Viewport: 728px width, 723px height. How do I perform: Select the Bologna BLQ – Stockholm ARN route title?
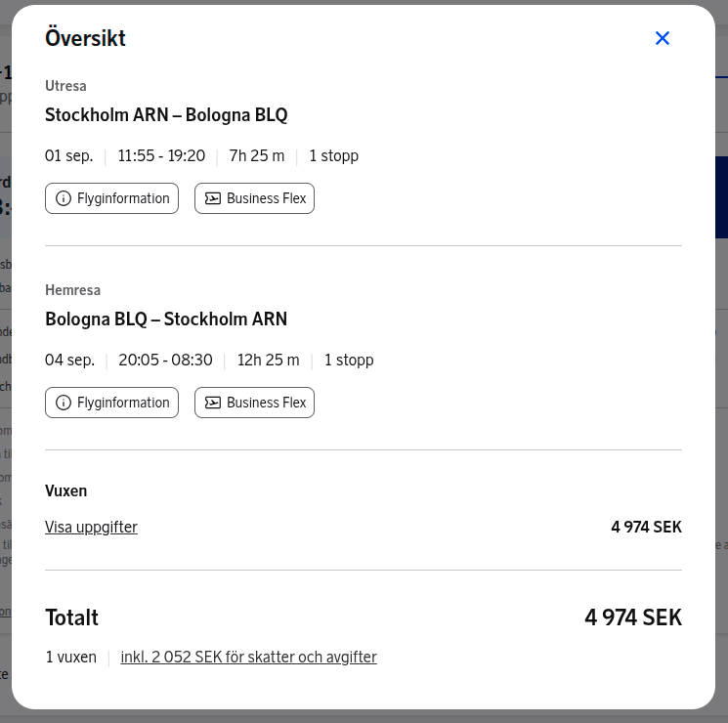point(166,319)
